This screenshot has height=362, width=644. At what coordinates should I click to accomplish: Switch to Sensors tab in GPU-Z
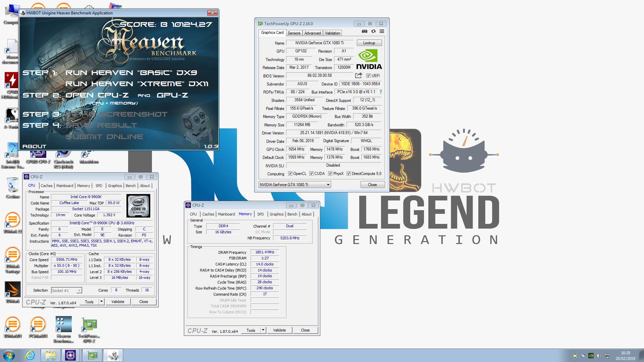tap(294, 33)
